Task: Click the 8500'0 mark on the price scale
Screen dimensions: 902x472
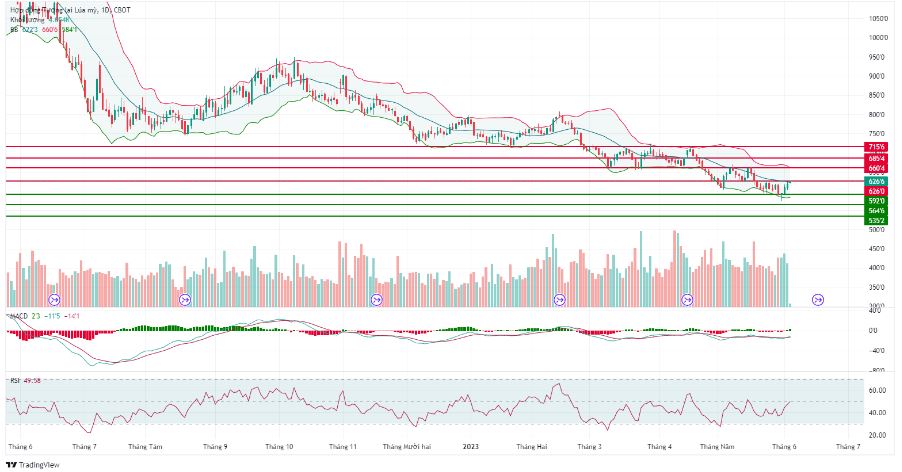Action: coord(878,95)
